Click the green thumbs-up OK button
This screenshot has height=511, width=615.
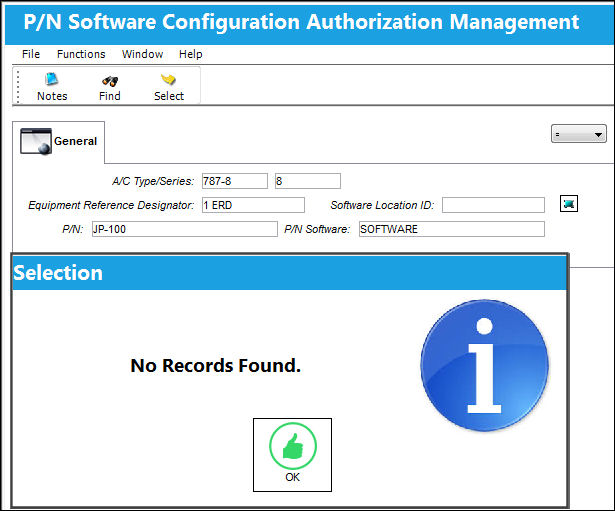(x=293, y=455)
